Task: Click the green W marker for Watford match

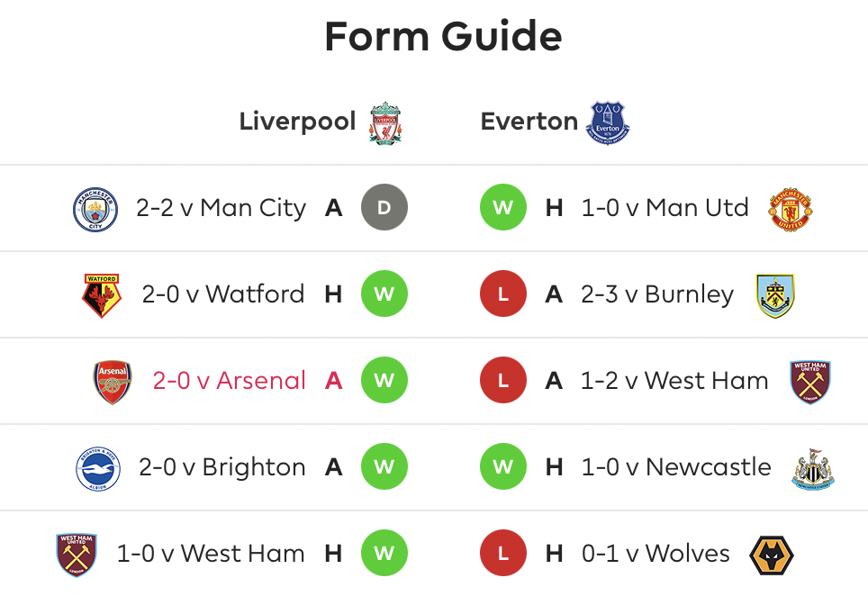Action: point(384,293)
